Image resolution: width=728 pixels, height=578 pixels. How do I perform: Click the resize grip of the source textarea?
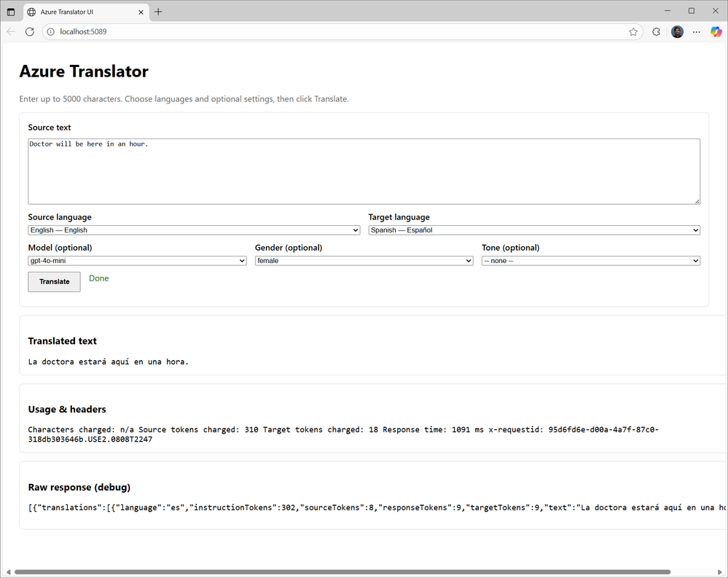[x=697, y=201]
